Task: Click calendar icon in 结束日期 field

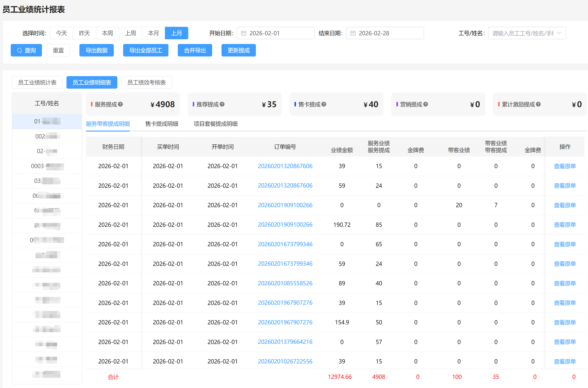Action: (x=353, y=33)
